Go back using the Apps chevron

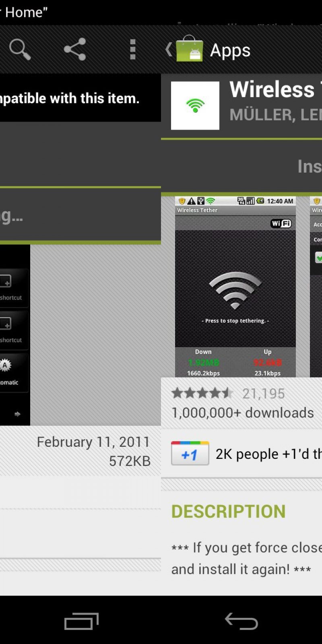tap(169, 50)
